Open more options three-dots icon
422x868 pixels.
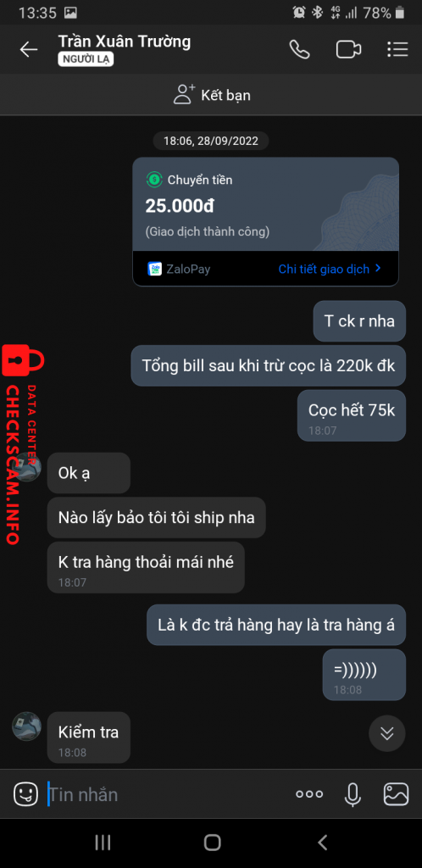[309, 794]
